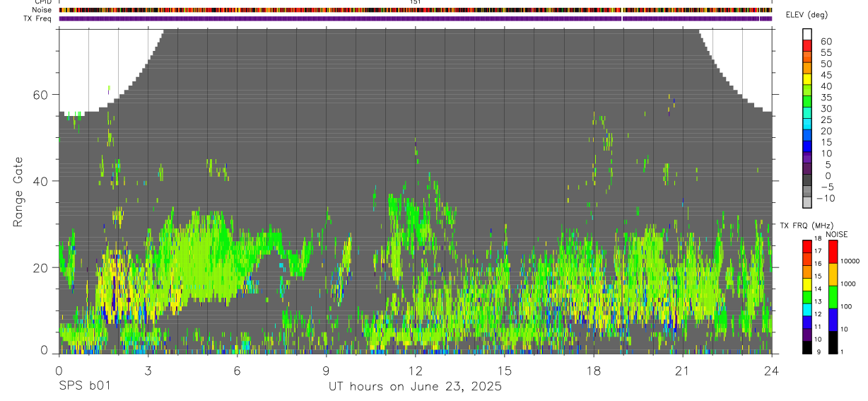Viewport: 868px width, 401px height.
Task: Click the 'TX FRQ (MHz)' legend title
Action: point(807,226)
